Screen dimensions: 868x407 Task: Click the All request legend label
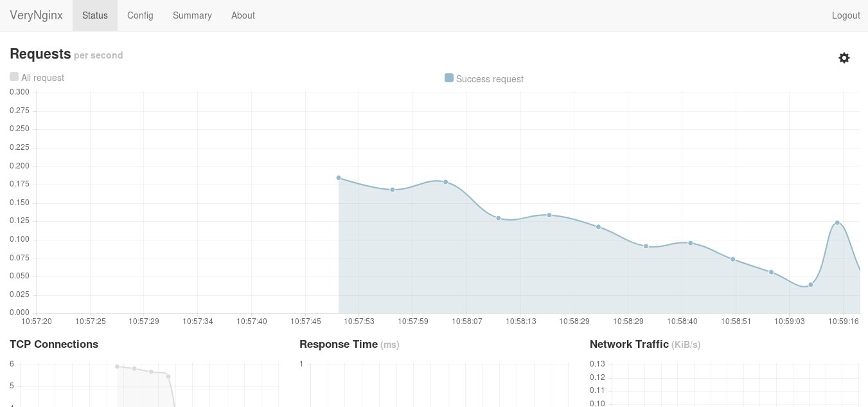tap(43, 78)
